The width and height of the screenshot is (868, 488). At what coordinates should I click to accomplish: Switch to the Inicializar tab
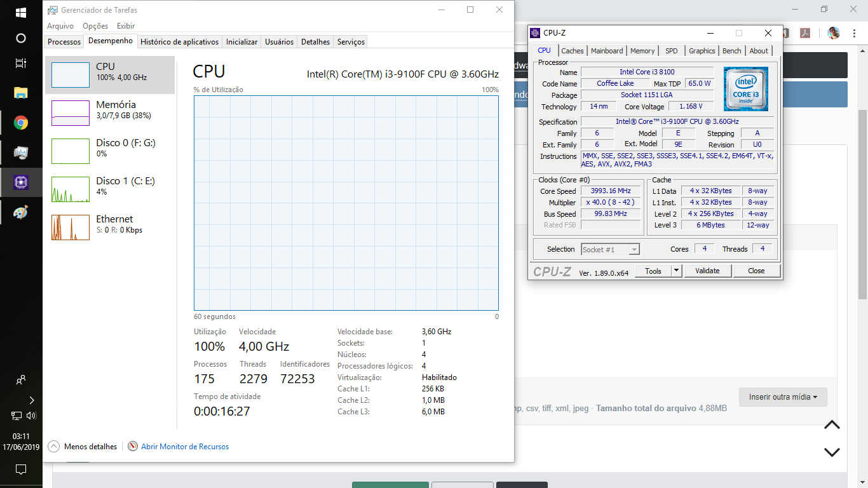coord(241,42)
